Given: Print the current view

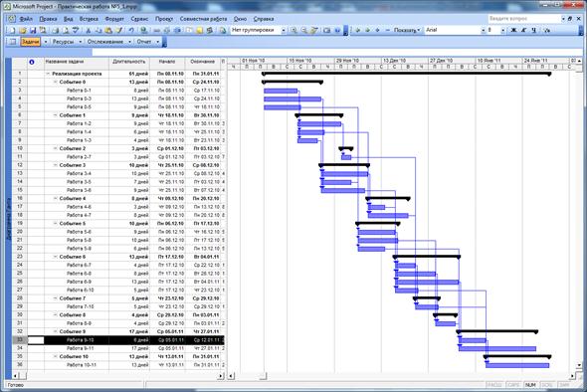Looking at the screenshot, I should click(x=56, y=30).
